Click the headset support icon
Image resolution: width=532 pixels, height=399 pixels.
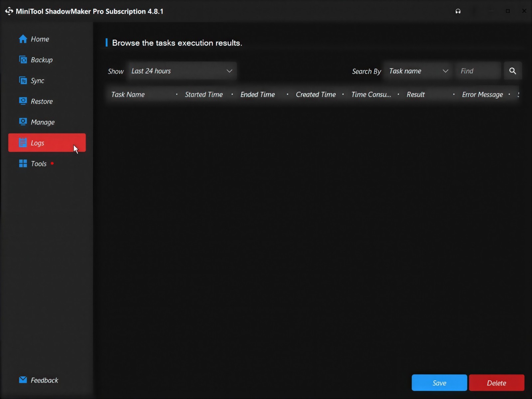coord(458,11)
